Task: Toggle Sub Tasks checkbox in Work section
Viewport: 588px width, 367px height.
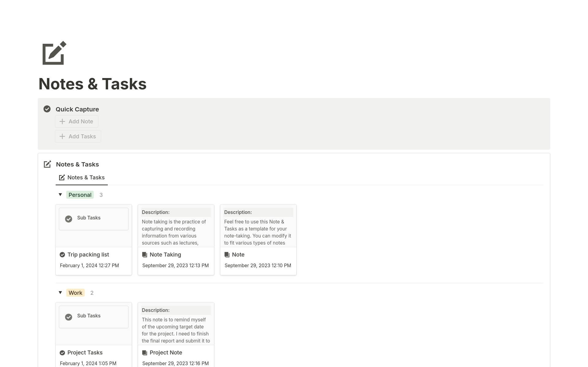Action: point(69,316)
